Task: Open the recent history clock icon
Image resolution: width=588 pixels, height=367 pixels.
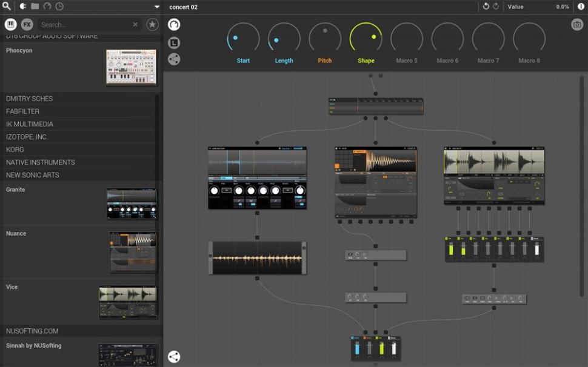Action: (x=59, y=6)
